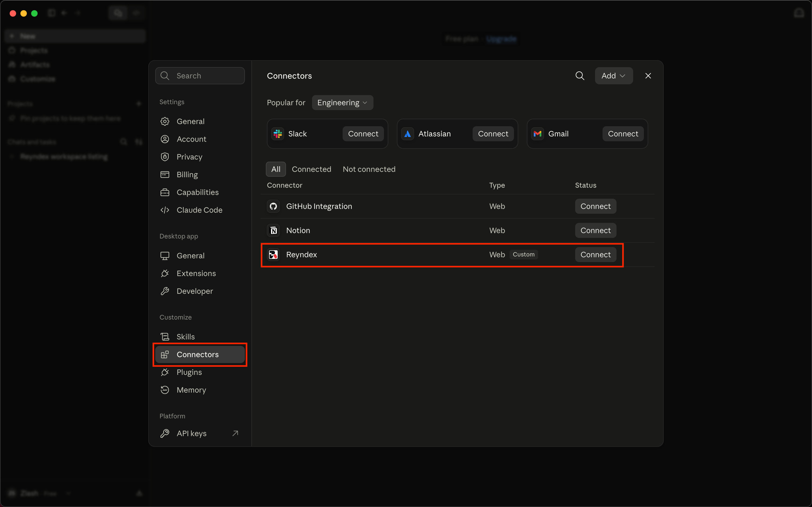Close the settings dialog with X
Screen dimensions: 812x507
648,76
